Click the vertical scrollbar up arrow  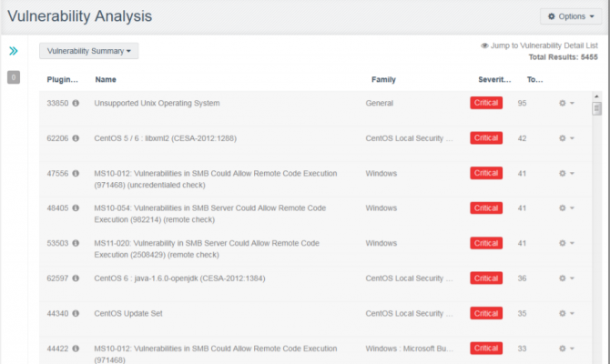point(597,96)
